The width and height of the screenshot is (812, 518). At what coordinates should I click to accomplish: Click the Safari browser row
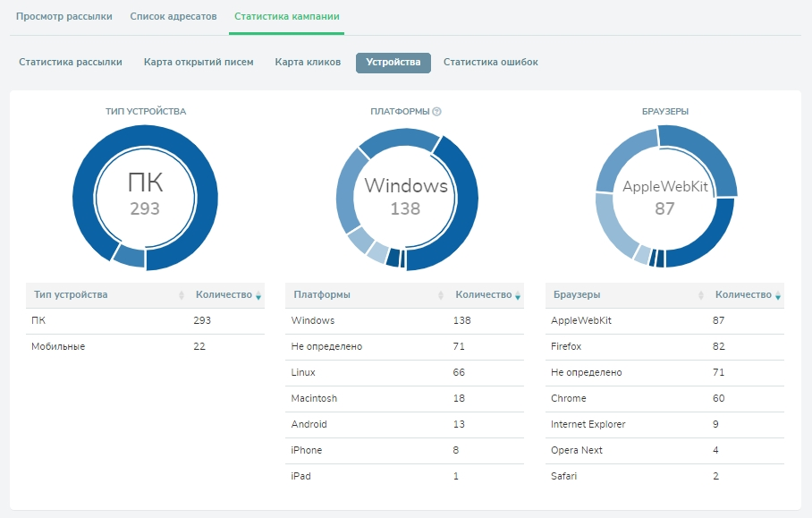click(x=665, y=477)
